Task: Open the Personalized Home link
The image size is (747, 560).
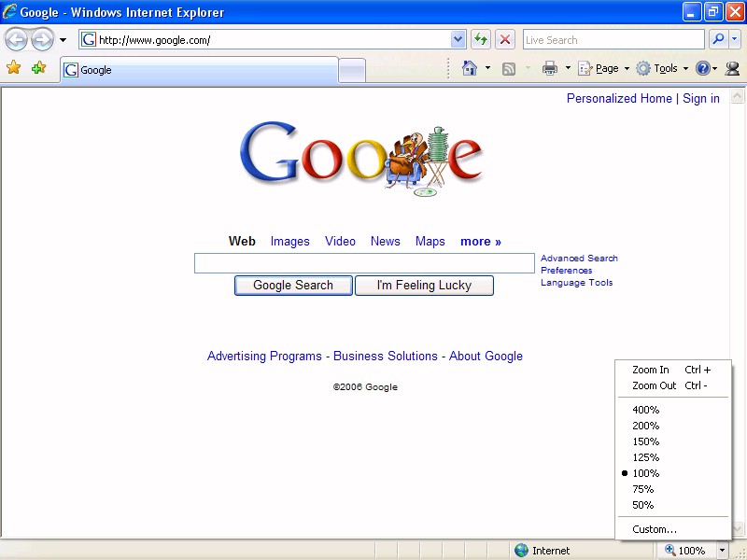Action: 619,99
